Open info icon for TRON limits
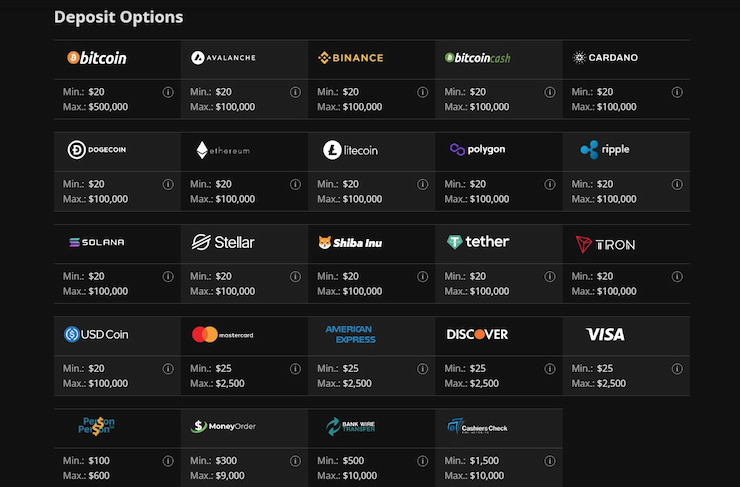 coord(677,277)
